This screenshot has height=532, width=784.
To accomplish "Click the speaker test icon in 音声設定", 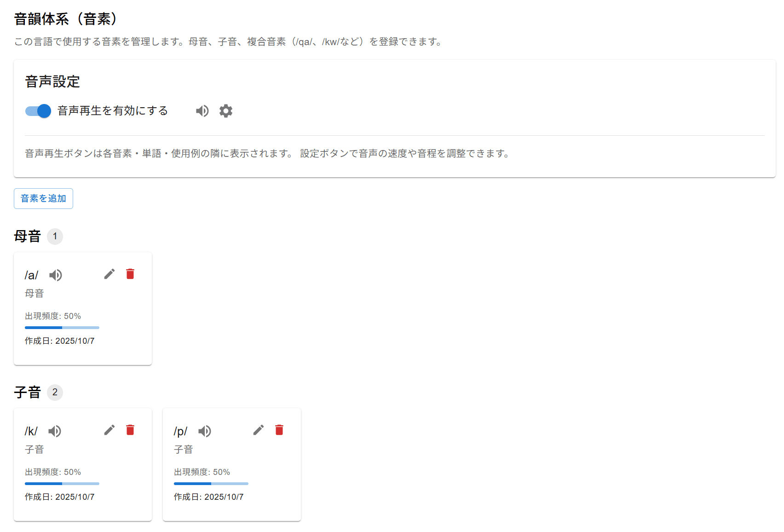I will coord(202,111).
